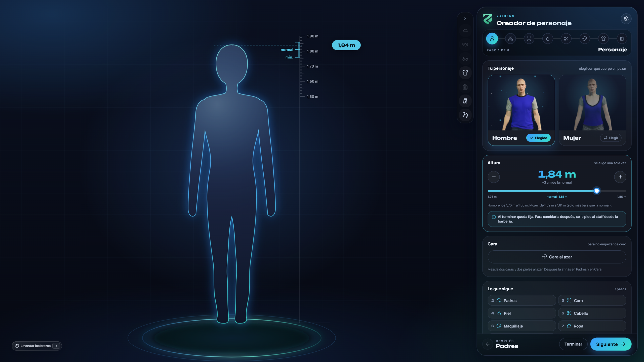Click the 1,84 m height badge by ruler
This screenshot has width=644, height=362.
[x=346, y=45]
